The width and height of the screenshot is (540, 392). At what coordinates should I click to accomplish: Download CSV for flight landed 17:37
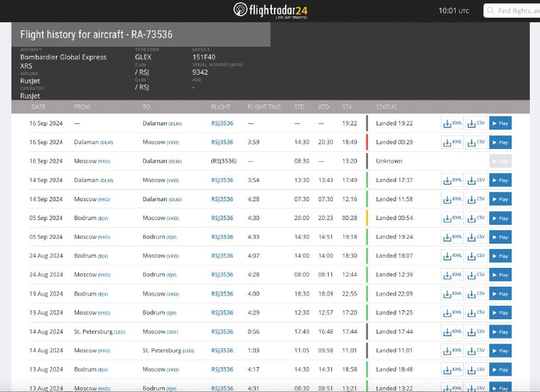point(477,180)
